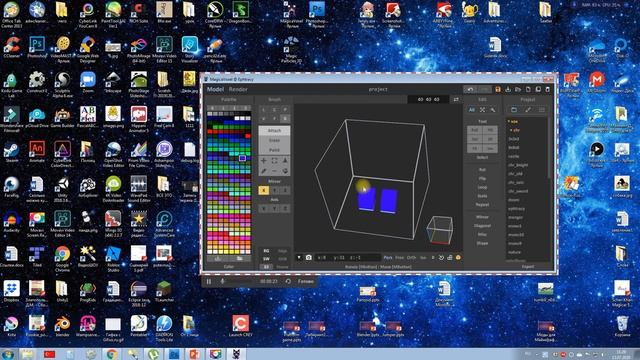Viewport: 640px width, 360px height.
Task: Click the yellow smiley icon below viewport
Action: pyautogui.click(x=458, y=258)
